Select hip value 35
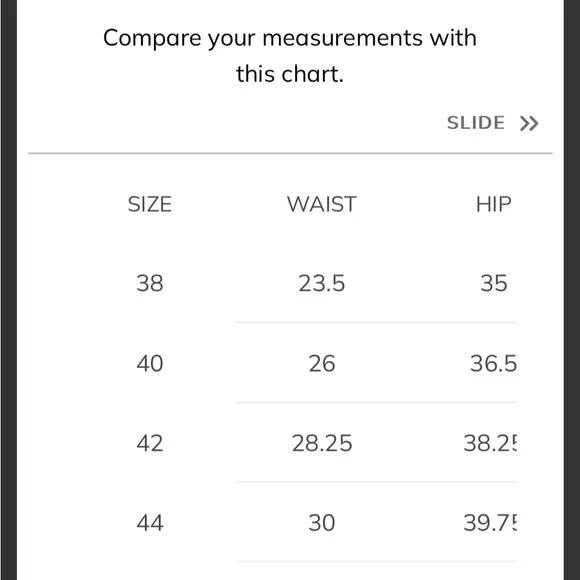 tap(493, 283)
